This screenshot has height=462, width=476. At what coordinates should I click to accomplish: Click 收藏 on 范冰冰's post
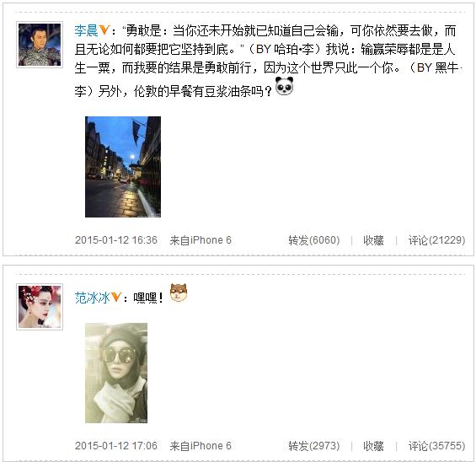[373, 446]
